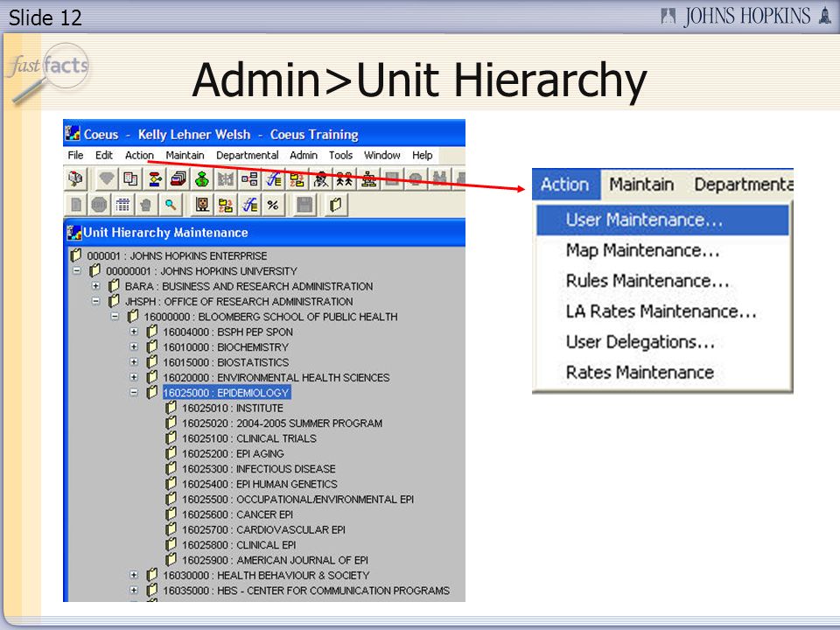This screenshot has width=840, height=630.
Task: Collapse the 00000001 Johns Hopkins University node
Action: pos(77,271)
